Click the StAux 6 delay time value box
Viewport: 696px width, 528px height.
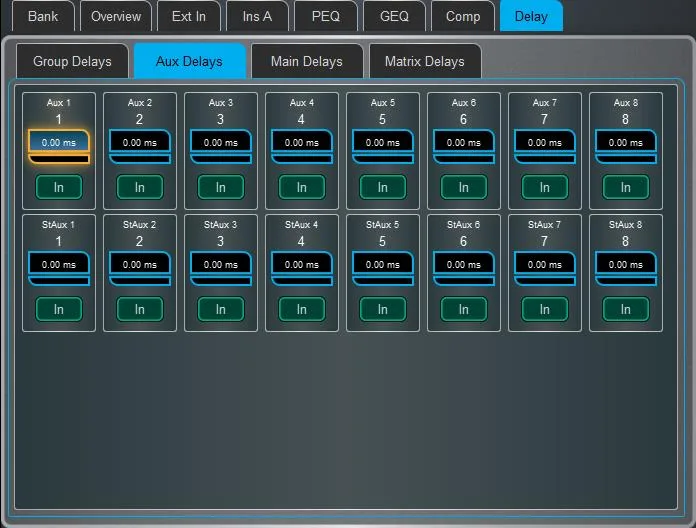pyautogui.click(x=464, y=264)
